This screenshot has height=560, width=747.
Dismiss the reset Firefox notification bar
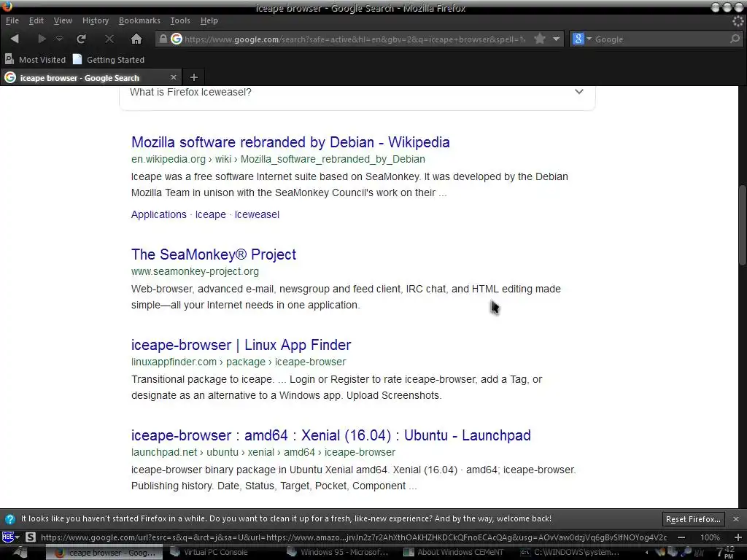pos(735,519)
